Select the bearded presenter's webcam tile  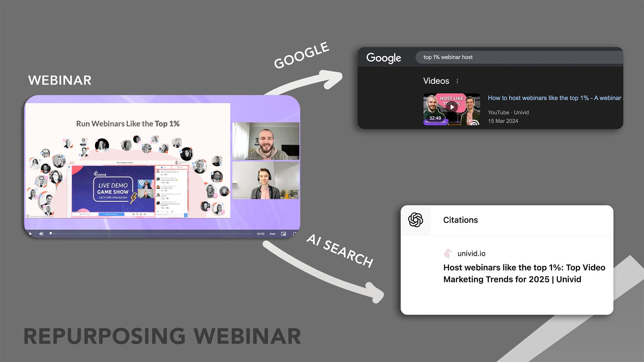click(266, 141)
